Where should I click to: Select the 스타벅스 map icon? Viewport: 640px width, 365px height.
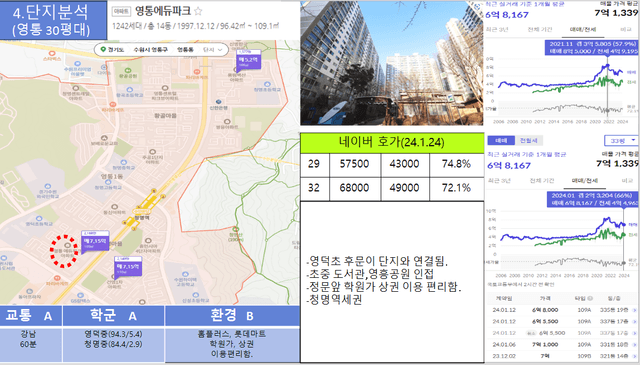[52, 53]
